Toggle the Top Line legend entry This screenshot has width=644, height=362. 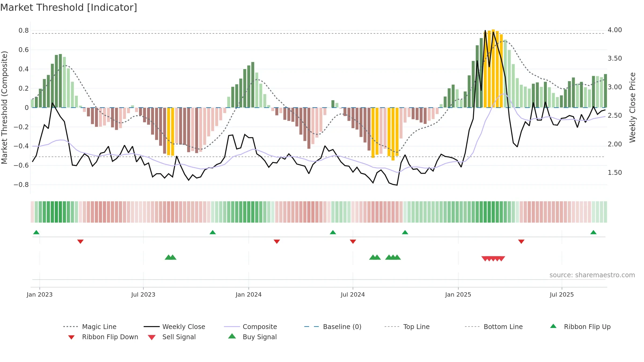(407, 327)
